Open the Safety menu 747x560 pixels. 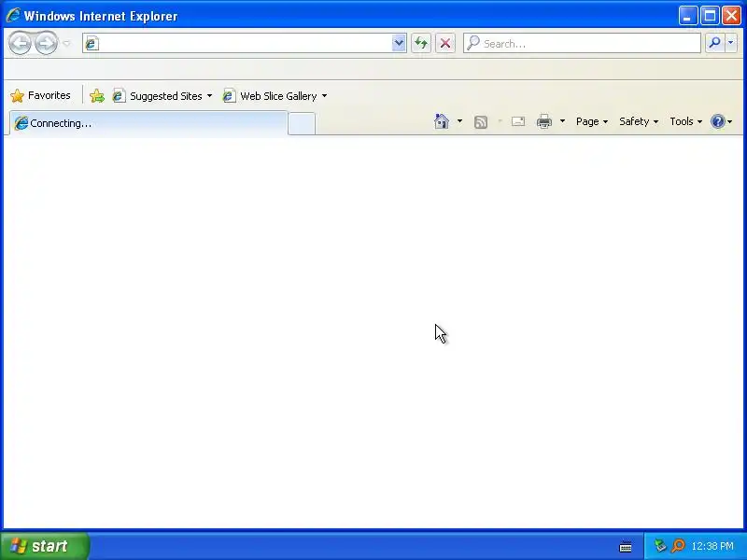[x=639, y=121]
